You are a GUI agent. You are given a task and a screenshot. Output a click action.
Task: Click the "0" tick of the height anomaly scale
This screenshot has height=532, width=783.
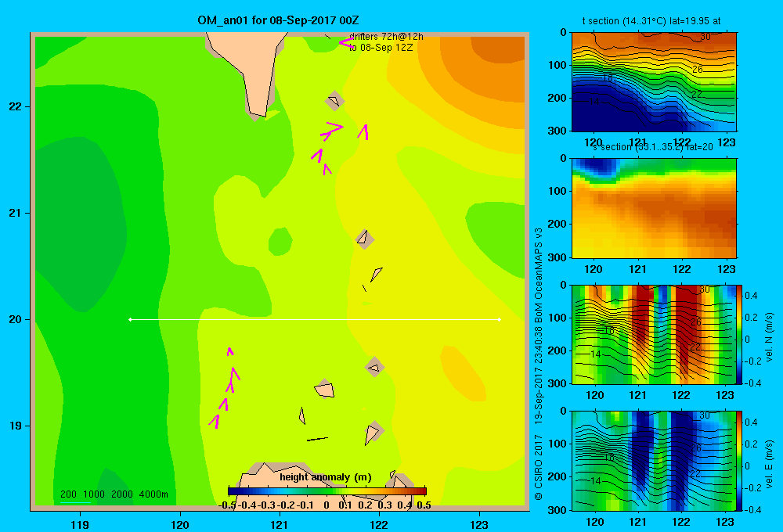coord(326,505)
